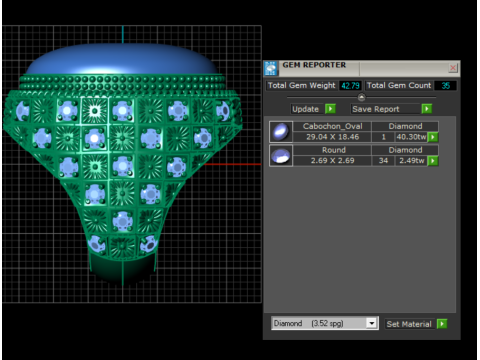Click the Cabochon_Oval shape name cell
480x360 pixels.
pyautogui.click(x=332, y=126)
